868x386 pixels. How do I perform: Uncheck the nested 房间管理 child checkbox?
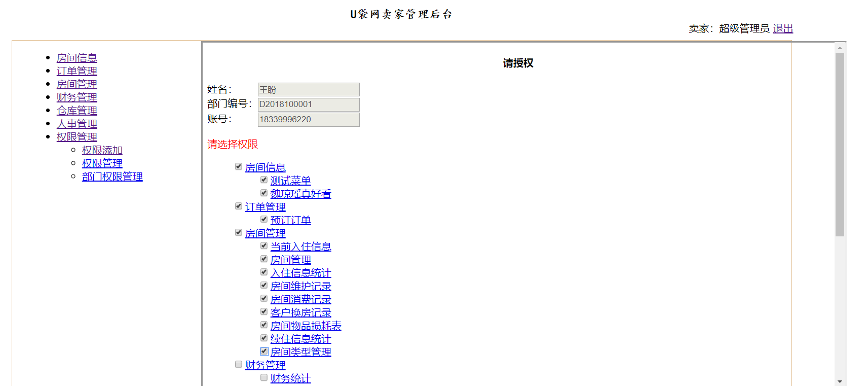(264, 259)
